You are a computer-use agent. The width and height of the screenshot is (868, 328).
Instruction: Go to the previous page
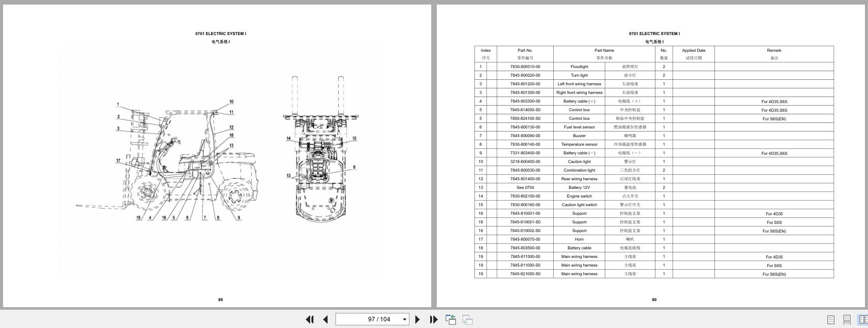[x=325, y=319]
